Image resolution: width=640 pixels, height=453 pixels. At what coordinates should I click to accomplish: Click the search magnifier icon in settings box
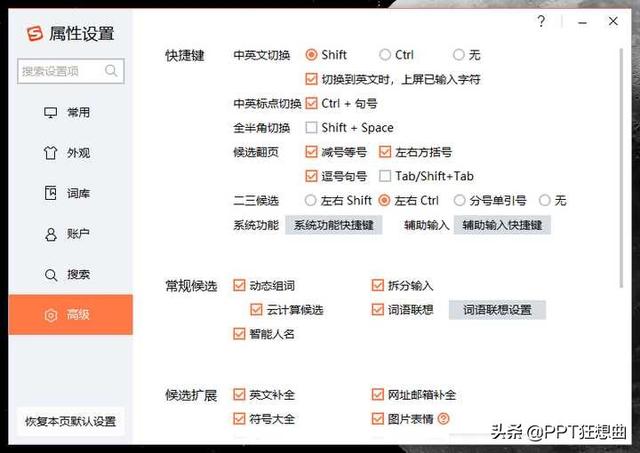click(111, 71)
